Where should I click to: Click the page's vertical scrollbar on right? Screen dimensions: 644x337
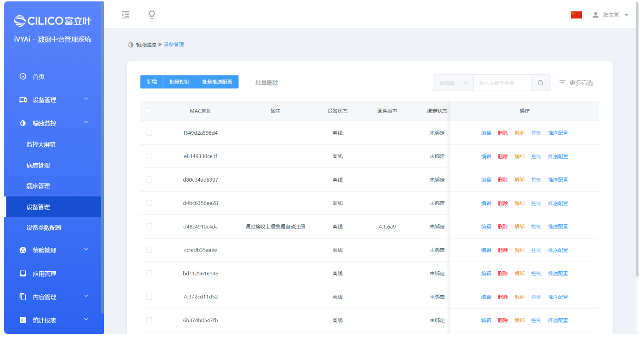(x=636, y=138)
